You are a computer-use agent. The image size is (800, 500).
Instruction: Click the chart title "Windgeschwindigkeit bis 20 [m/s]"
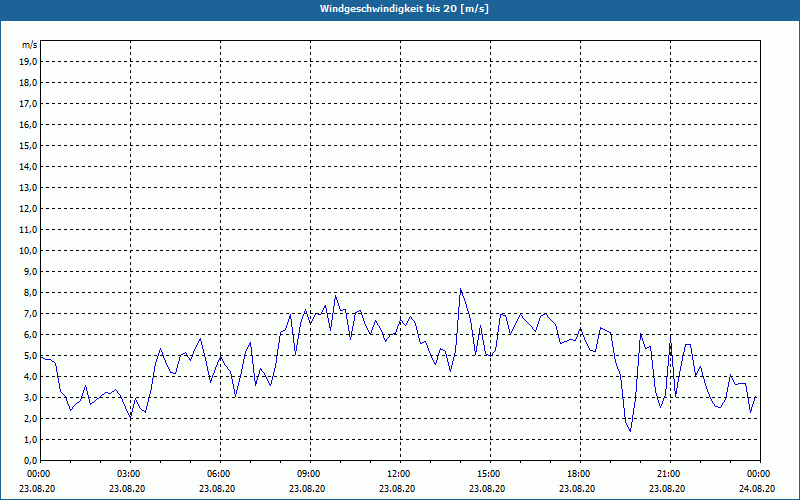click(x=404, y=9)
